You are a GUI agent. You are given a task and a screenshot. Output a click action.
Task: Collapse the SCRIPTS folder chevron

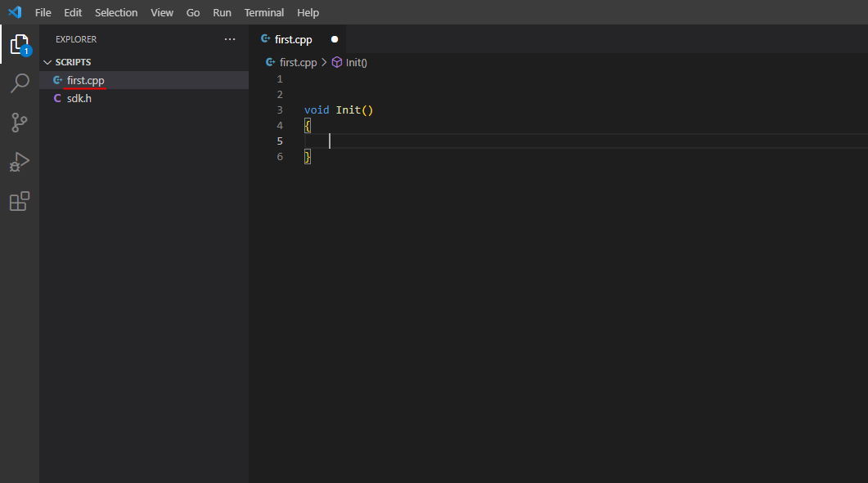click(47, 62)
